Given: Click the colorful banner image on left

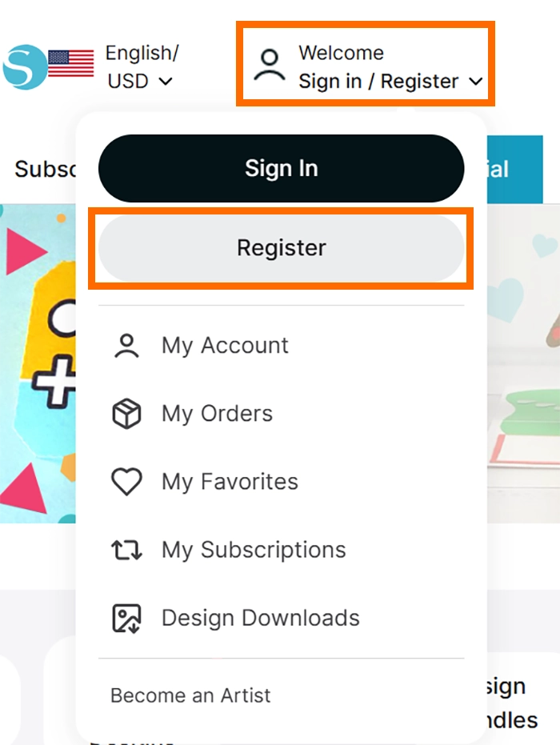Looking at the screenshot, I should click(37, 360).
